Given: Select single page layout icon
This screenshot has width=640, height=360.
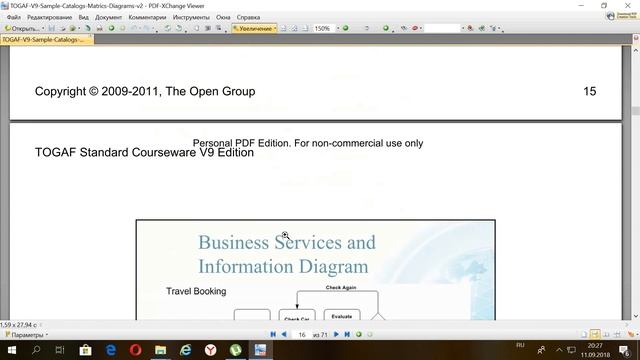Looking at the screenshot, I should click(x=584, y=335).
